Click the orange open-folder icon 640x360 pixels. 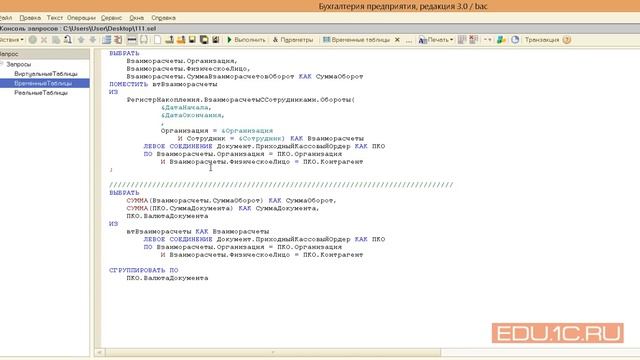point(181,40)
